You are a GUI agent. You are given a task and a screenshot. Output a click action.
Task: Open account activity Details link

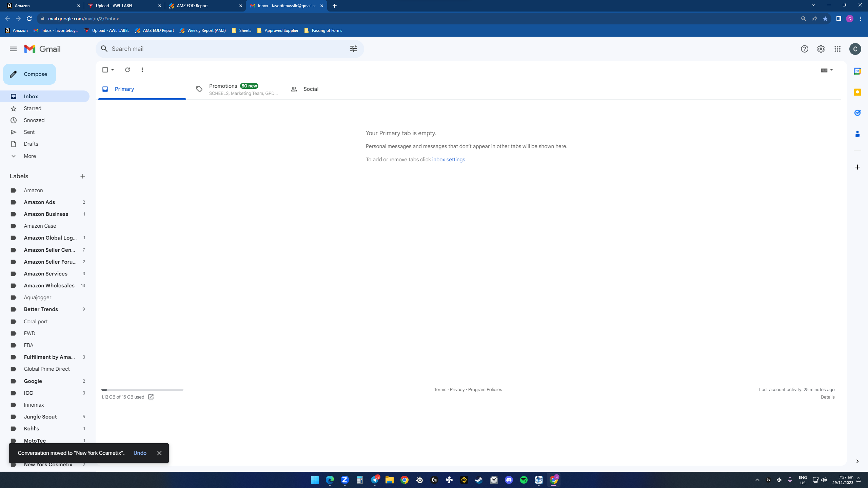pos(828,397)
